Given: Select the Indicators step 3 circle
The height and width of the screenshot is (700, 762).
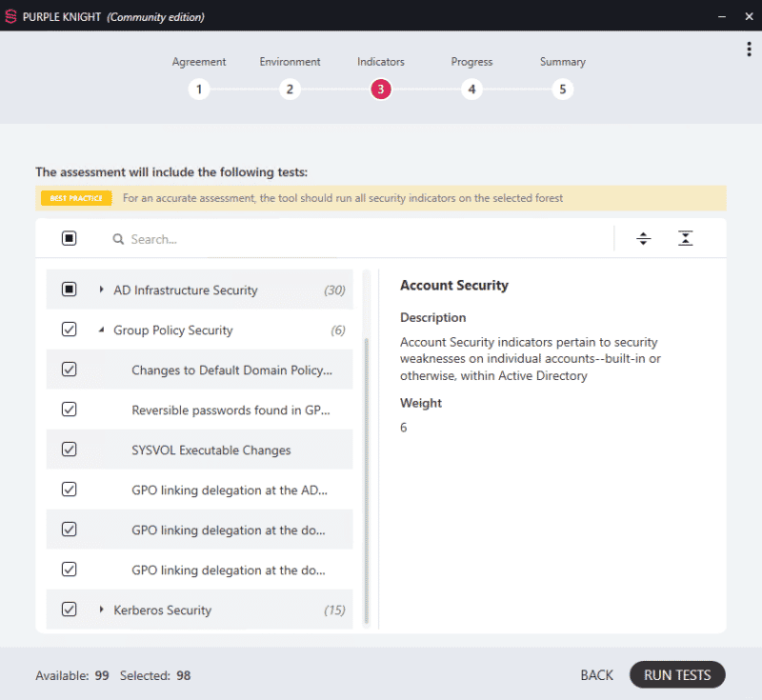Looking at the screenshot, I should pyautogui.click(x=381, y=90).
